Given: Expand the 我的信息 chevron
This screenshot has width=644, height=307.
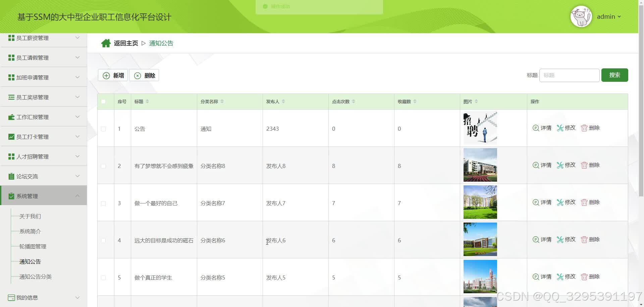Looking at the screenshot, I should pos(77,297).
